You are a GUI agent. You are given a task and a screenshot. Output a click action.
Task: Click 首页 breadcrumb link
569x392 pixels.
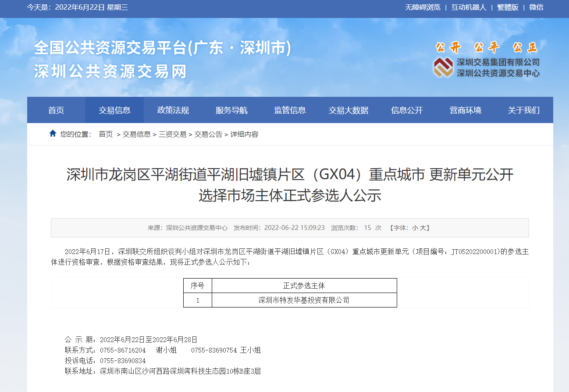(106, 134)
